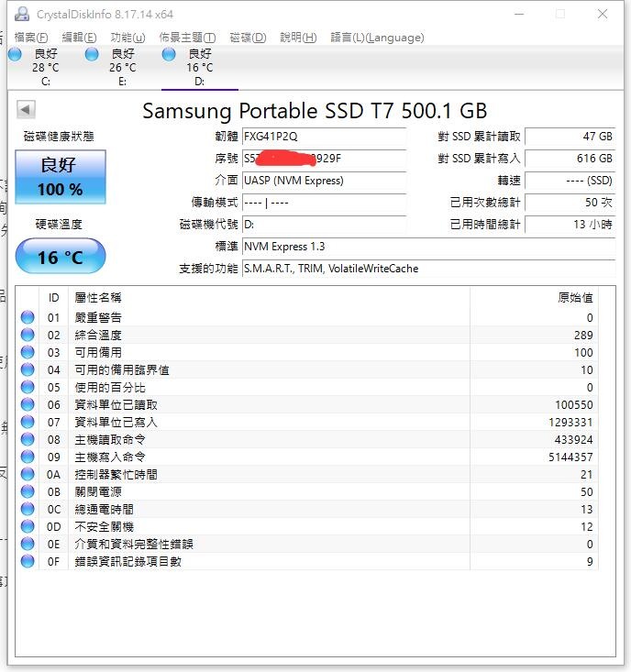Click the interface field UASP (NVM Express)
Viewport: 631px width, 672px height.
(324, 181)
